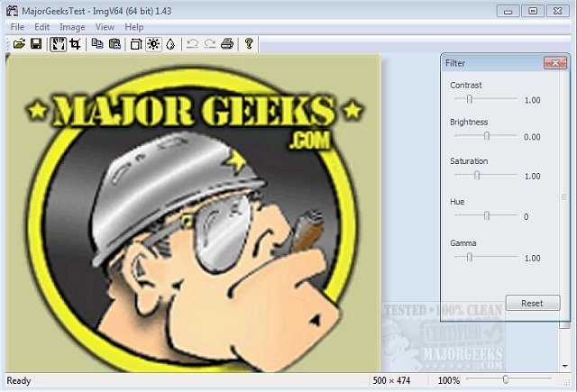Click the Help question mark icon
This screenshot has height=392, width=577.
click(249, 44)
